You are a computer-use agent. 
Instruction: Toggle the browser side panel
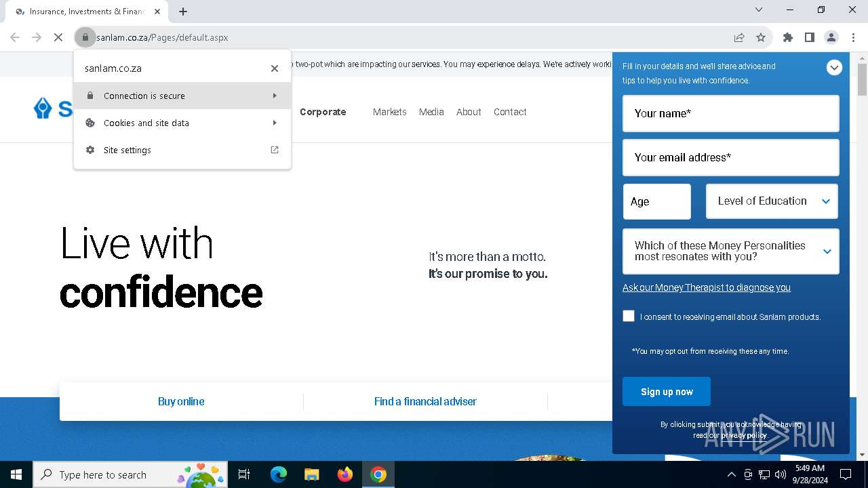(x=810, y=37)
